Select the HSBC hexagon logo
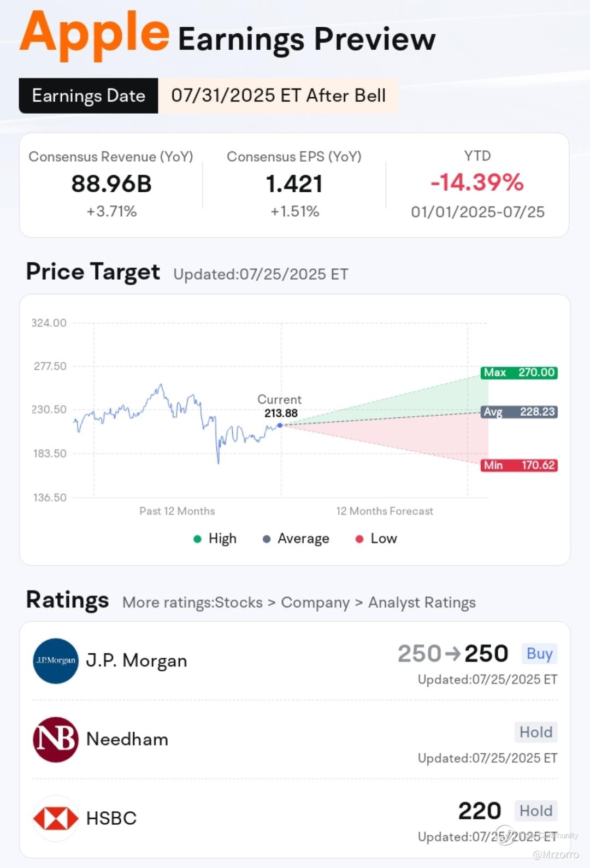This screenshot has height=868, width=590. click(56, 818)
